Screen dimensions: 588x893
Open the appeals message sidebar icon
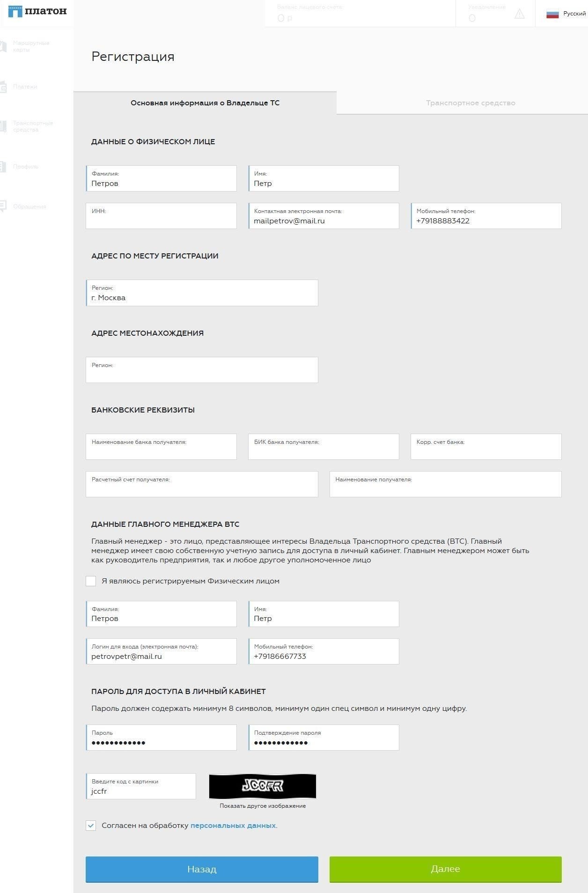(3, 206)
